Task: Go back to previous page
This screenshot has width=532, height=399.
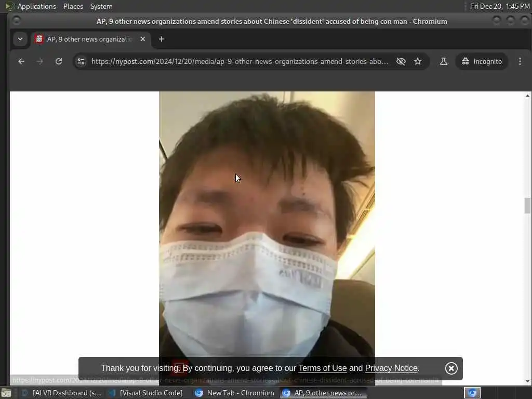Action: 21,61
